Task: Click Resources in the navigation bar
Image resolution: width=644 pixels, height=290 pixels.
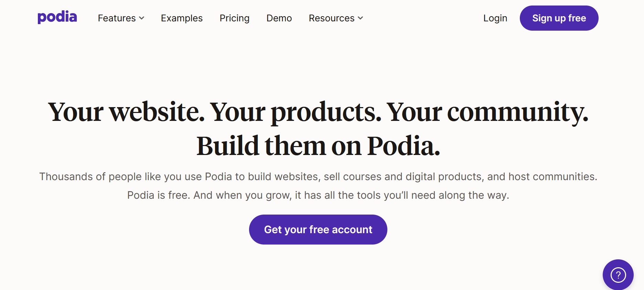Action: 331,18
